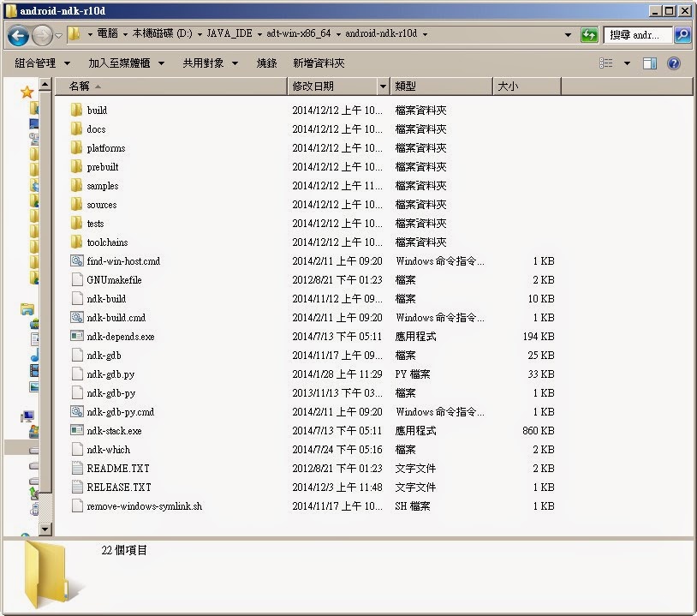
Task: Sort by 大小 column header
Action: [x=527, y=87]
